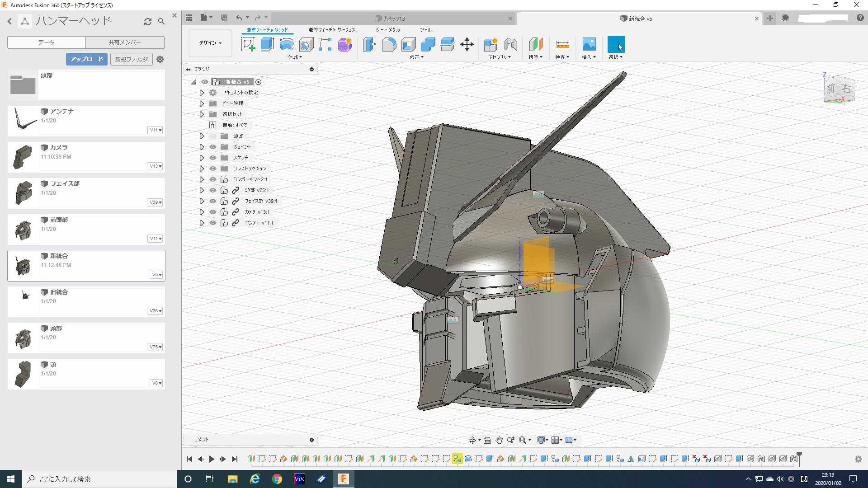The width and height of the screenshot is (868, 488).
Task: Select the Pan hand navigation icon
Action: coord(499,440)
